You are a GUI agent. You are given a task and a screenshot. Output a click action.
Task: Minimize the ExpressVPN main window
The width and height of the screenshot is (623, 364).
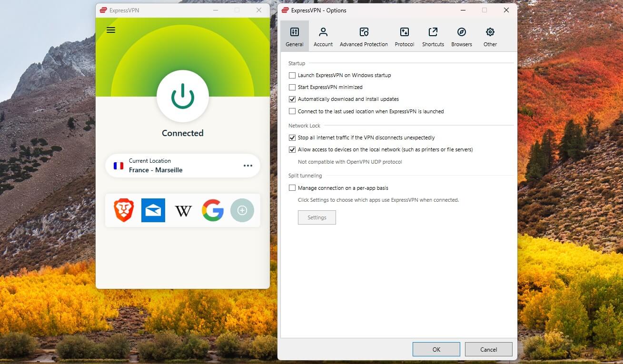pyautogui.click(x=216, y=10)
